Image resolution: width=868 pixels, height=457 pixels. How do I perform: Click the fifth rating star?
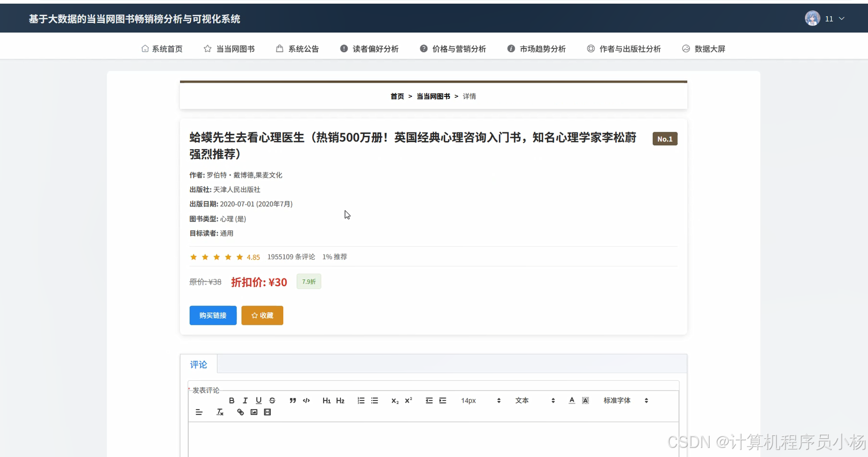[240, 257]
